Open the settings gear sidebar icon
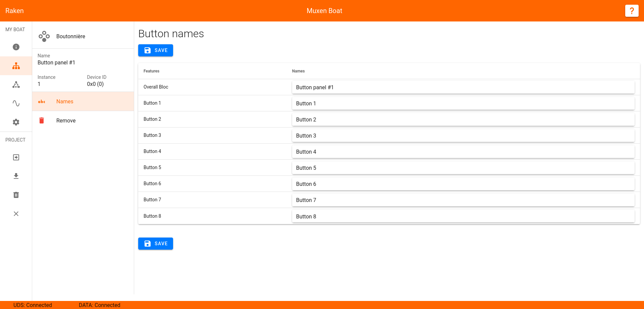 16,122
